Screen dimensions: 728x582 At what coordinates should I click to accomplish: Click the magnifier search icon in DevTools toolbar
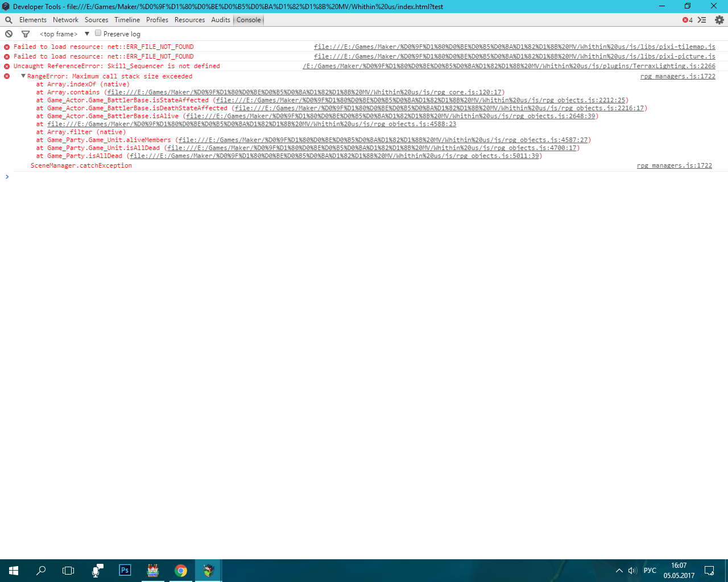point(9,20)
